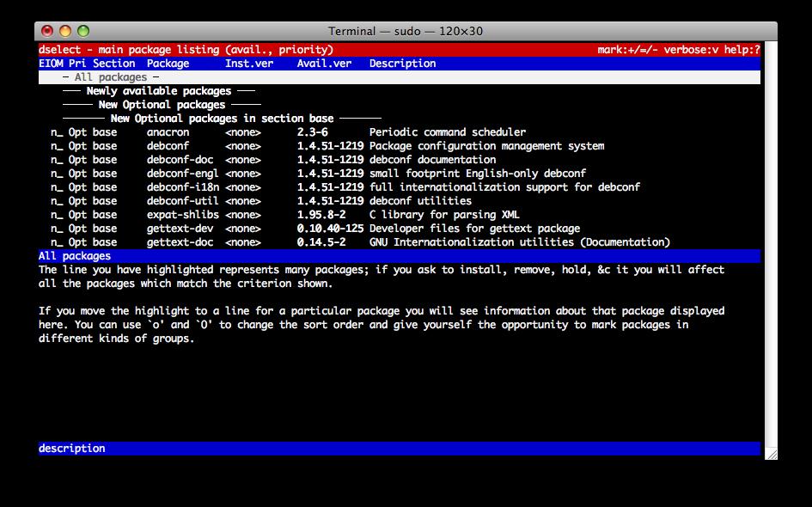Select the highlighted All packages line
This screenshot has height=507, width=812.
pyautogui.click(x=110, y=77)
